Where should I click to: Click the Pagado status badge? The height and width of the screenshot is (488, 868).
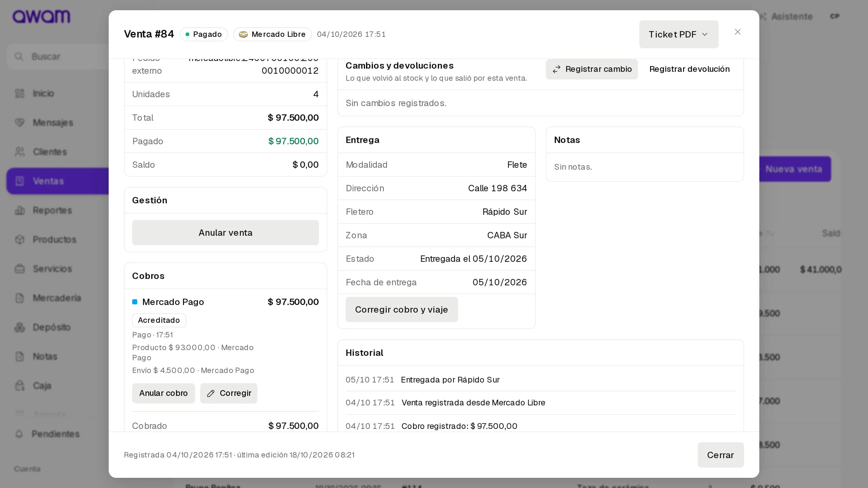tap(204, 34)
